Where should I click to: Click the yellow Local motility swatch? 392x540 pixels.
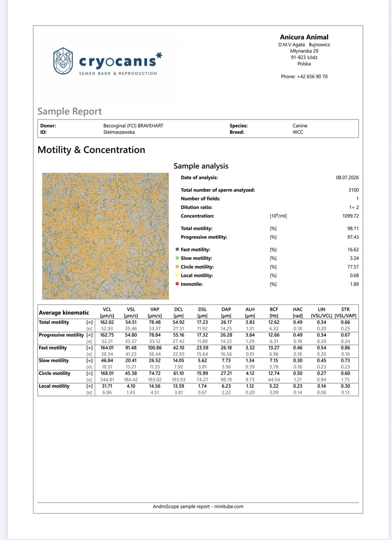pos(177,275)
